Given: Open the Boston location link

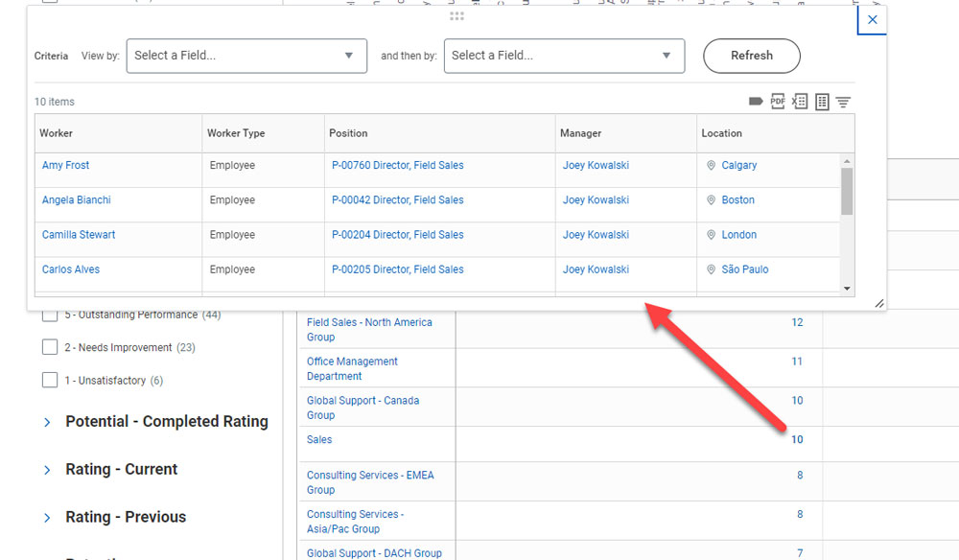Looking at the screenshot, I should pyautogui.click(x=737, y=199).
